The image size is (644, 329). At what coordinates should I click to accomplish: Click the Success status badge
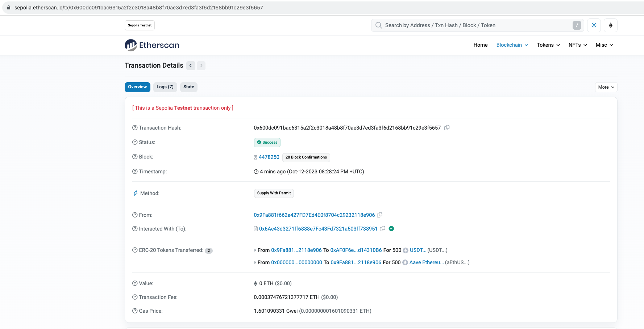coord(267,143)
